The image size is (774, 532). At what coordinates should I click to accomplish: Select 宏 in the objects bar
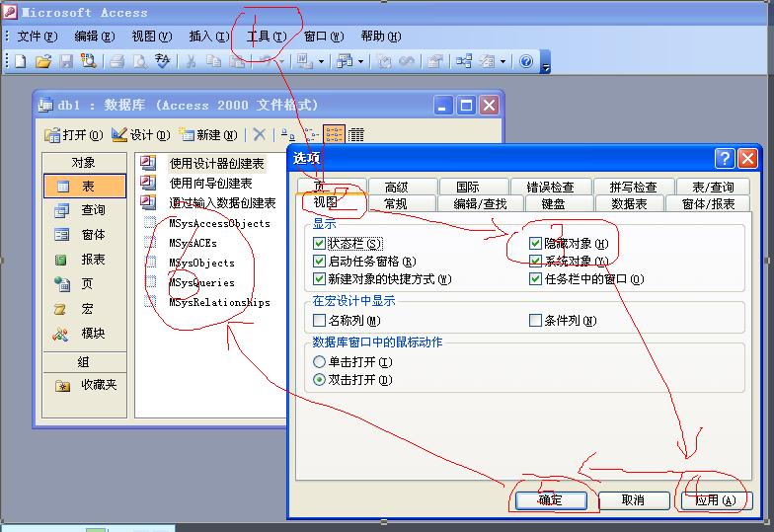tap(85, 309)
